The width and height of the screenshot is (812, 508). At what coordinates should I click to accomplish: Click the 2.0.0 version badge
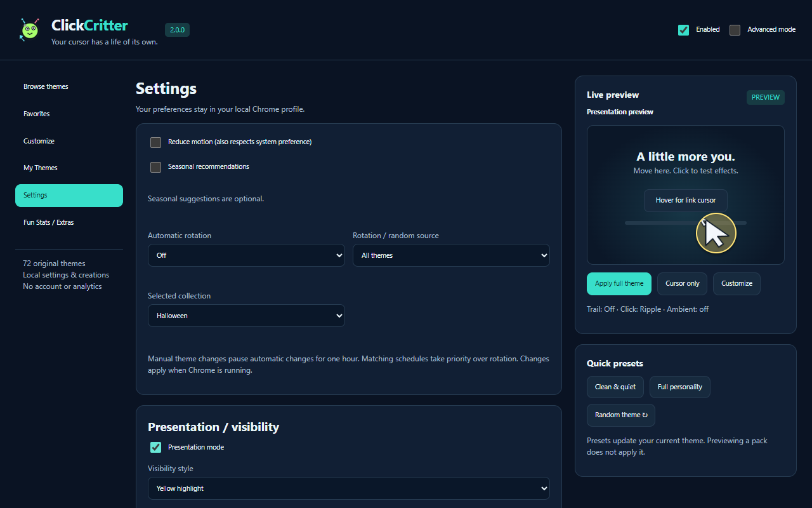[177, 30]
